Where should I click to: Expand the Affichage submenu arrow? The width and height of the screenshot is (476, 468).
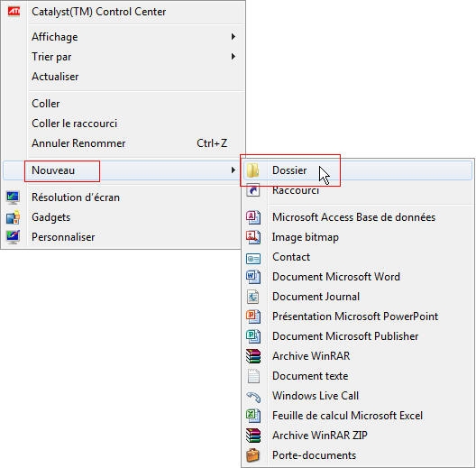pos(233,37)
